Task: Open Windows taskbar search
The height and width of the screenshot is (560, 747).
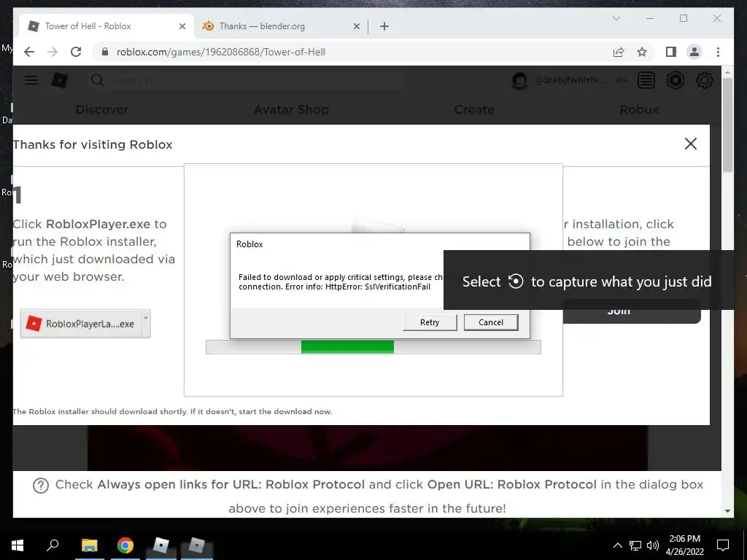Action: click(53, 545)
